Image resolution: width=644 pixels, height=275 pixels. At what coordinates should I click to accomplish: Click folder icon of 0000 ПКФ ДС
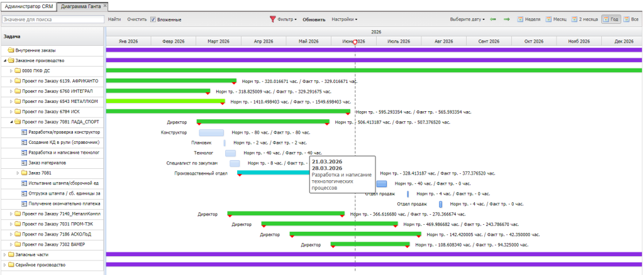[x=18, y=70]
